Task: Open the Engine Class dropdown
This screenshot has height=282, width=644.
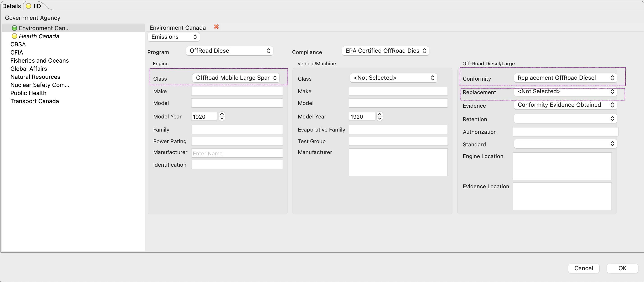Action: 236,78
